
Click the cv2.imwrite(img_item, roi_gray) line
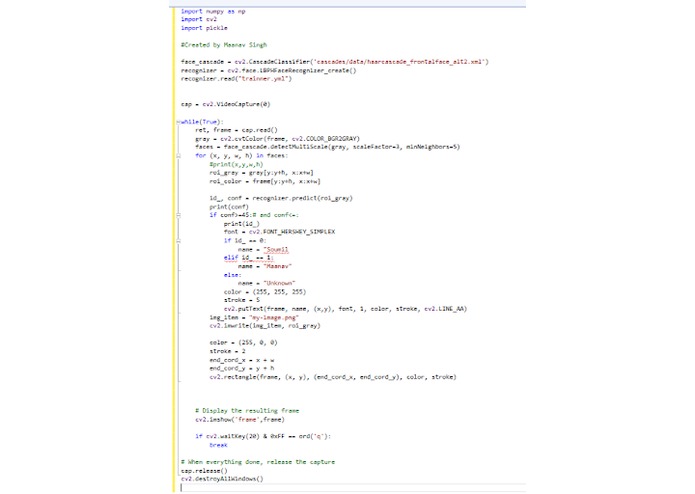[x=265, y=326]
